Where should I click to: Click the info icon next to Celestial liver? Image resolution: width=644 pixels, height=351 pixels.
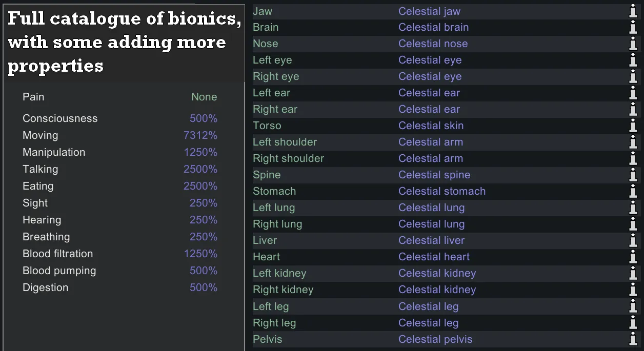point(633,241)
